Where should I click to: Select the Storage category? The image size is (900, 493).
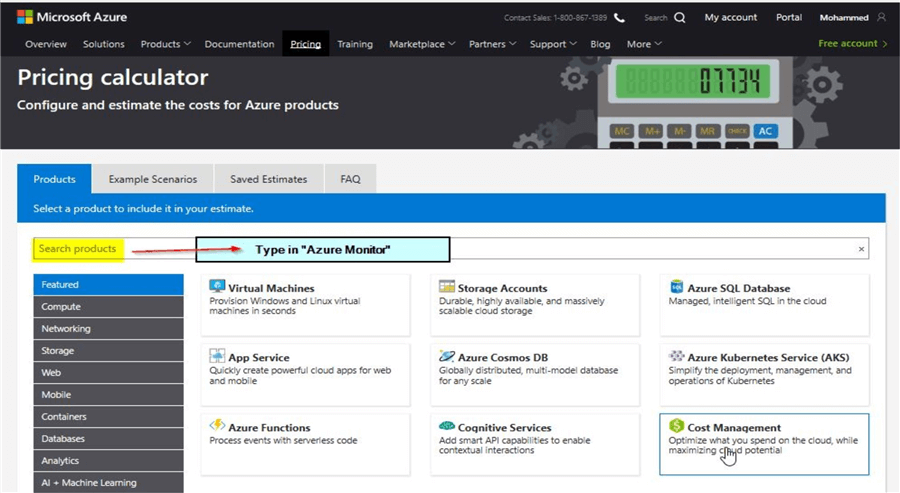point(108,351)
